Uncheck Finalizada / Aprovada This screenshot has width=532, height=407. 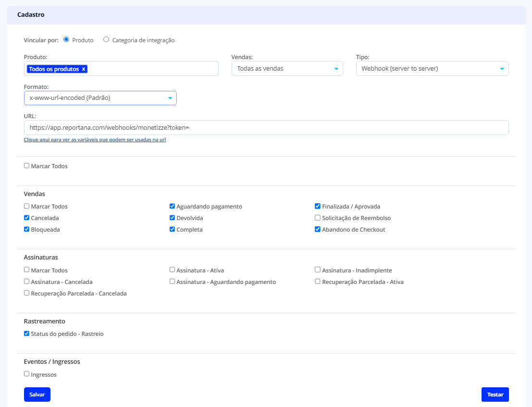pos(318,206)
